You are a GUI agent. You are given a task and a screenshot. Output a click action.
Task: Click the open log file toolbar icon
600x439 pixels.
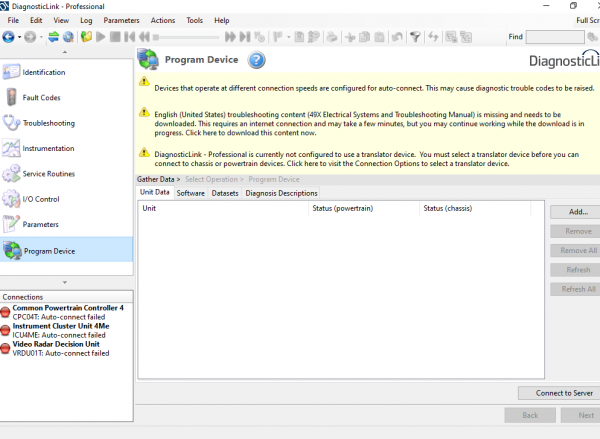[x=86, y=37]
